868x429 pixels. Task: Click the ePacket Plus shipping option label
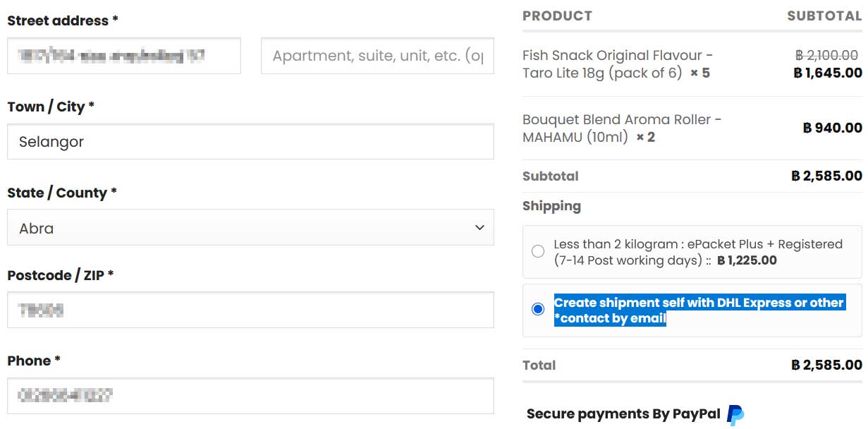click(x=698, y=252)
